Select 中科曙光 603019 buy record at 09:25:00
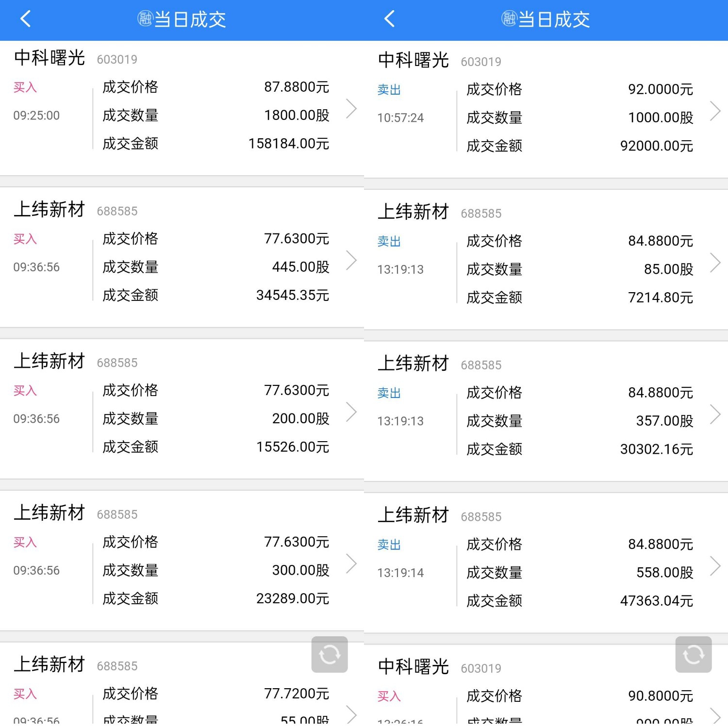 (x=182, y=108)
